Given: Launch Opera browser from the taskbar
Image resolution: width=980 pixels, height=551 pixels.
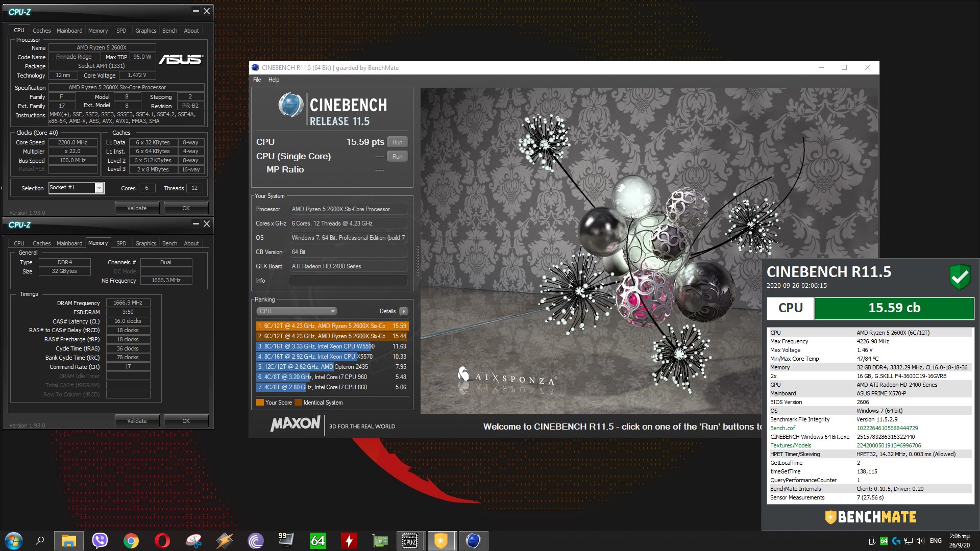Looking at the screenshot, I should 162,541.
